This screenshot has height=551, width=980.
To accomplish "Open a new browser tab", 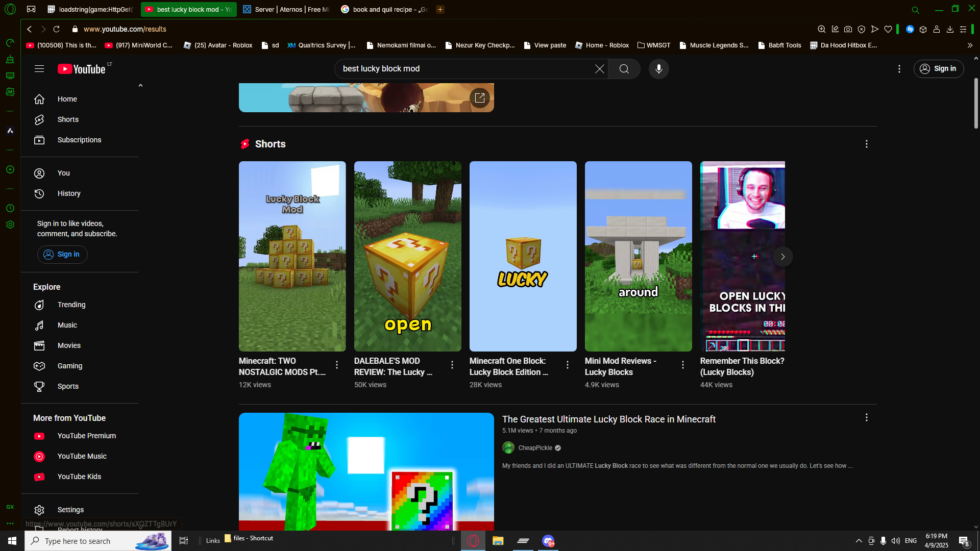I will tap(440, 9).
